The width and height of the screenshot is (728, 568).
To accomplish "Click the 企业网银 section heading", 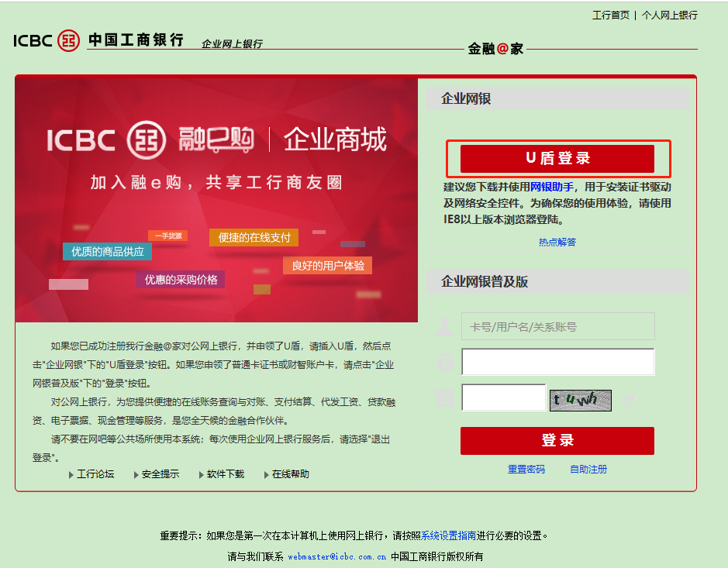I will coord(466,98).
